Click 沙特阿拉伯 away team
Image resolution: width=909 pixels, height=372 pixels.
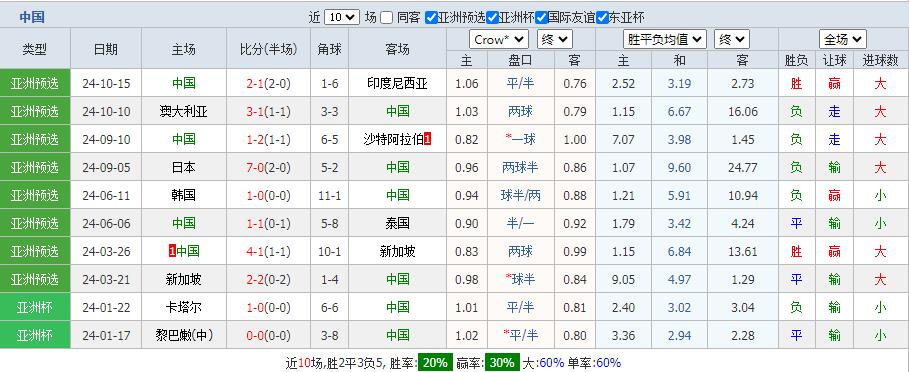point(393,139)
